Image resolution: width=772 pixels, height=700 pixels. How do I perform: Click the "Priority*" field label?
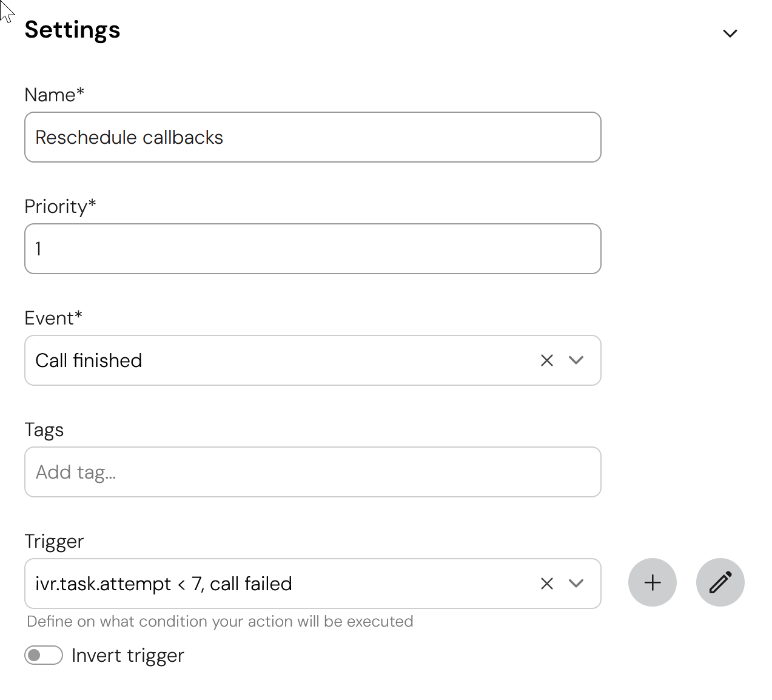pos(60,206)
